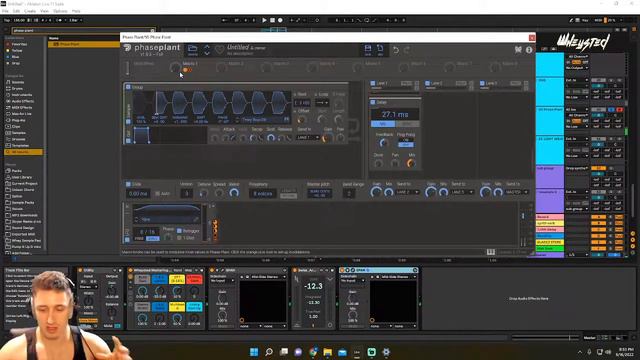Toggle the Lane 1 enable box
The height and width of the screenshot is (360, 640).
373,83
